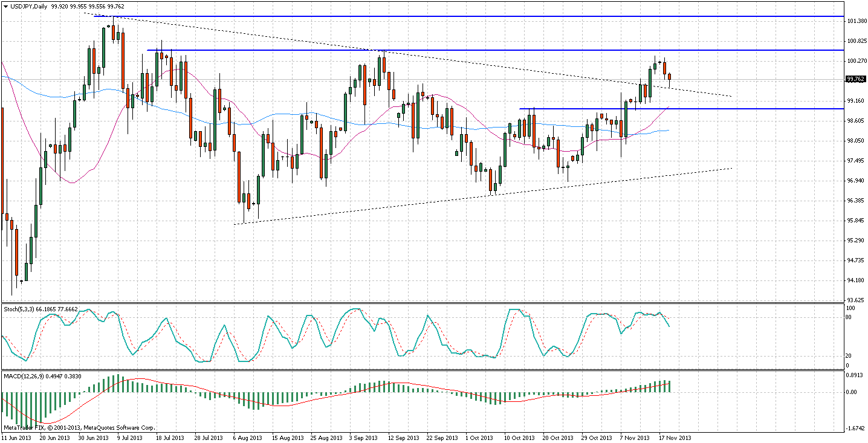The width and height of the screenshot is (868, 443).
Task: Click the 17 Nov 2013 date label
Action: click(x=675, y=437)
